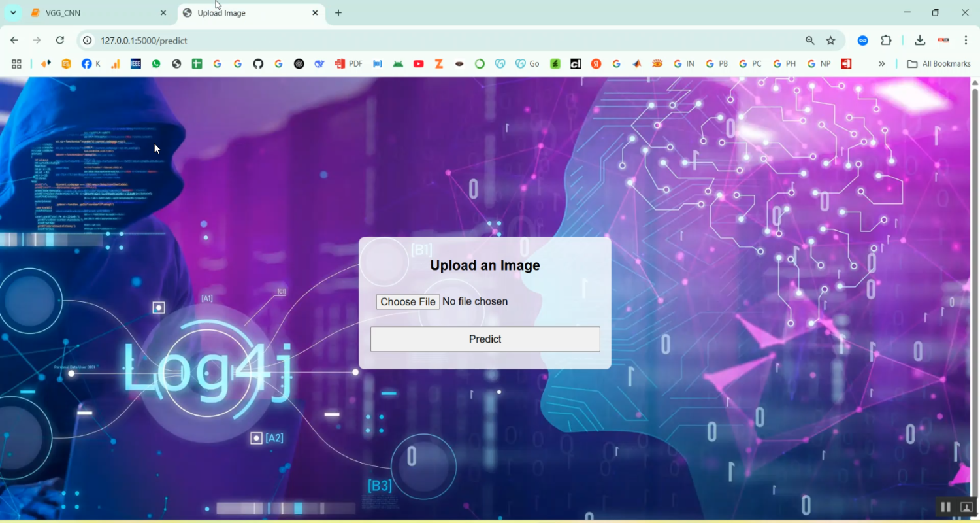This screenshot has height=523, width=980.
Task: Open a new browser tab
Action: pos(338,13)
